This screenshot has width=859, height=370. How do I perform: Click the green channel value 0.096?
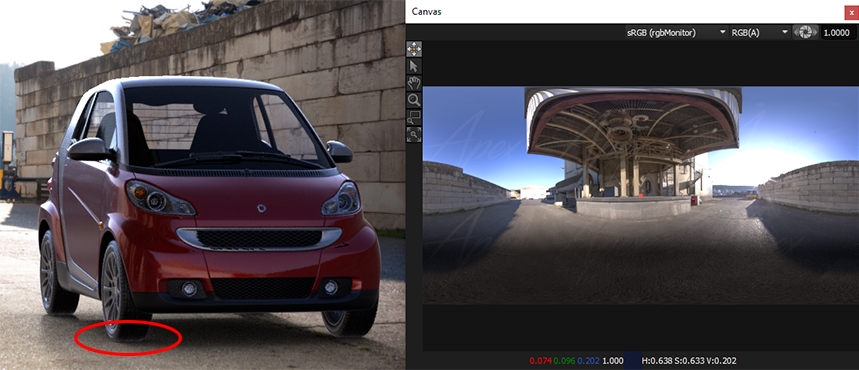point(564,361)
